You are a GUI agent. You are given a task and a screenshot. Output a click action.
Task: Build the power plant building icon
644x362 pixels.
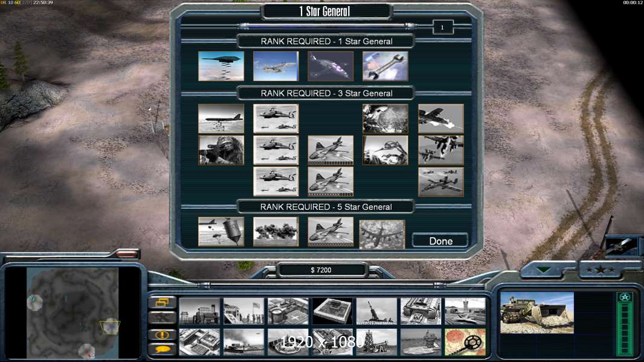pos(199,311)
